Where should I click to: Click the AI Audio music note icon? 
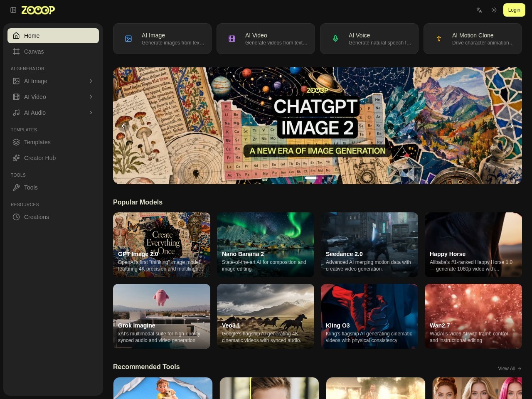(16, 113)
